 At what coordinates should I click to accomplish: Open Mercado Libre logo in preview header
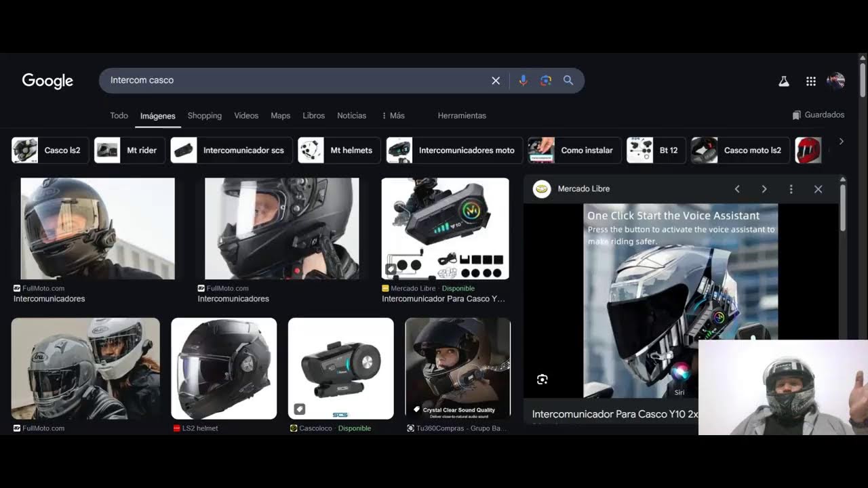click(x=542, y=189)
